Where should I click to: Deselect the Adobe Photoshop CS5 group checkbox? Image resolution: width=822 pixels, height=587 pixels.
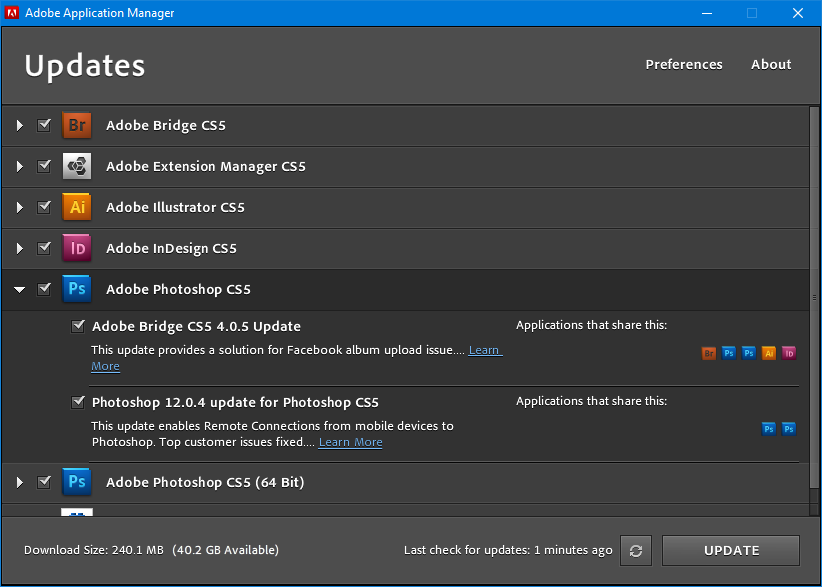(44, 289)
